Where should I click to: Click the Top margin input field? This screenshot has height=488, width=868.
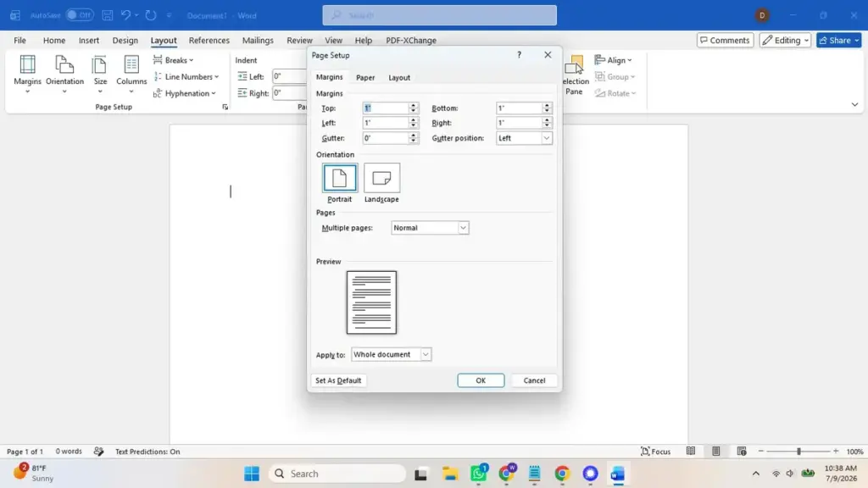[x=386, y=108]
